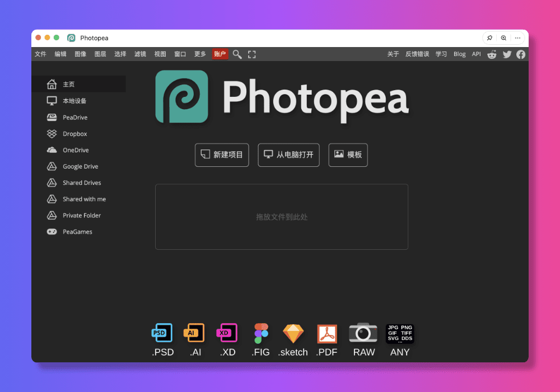Open Shared Drives in the sidebar
The width and height of the screenshot is (560, 392).
78,183
